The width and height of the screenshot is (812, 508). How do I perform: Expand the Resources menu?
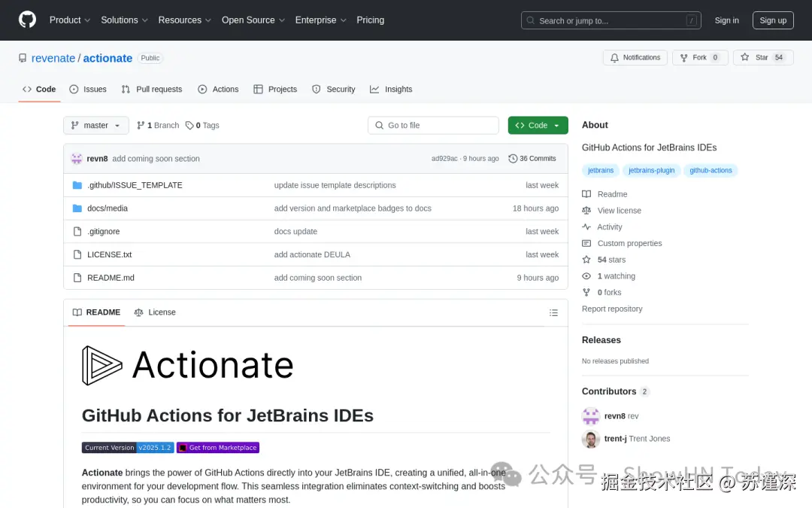click(x=184, y=20)
